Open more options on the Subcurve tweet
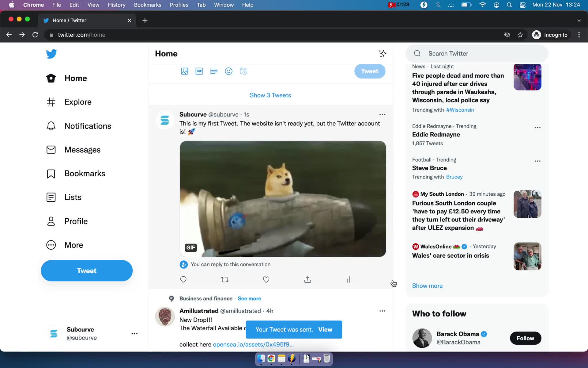The image size is (588, 368). tap(382, 114)
